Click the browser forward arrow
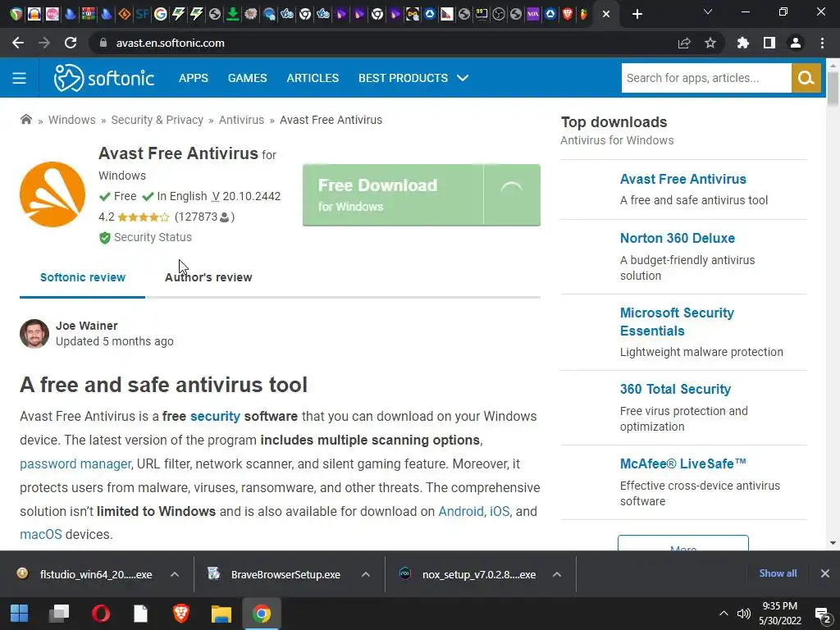 (x=44, y=43)
